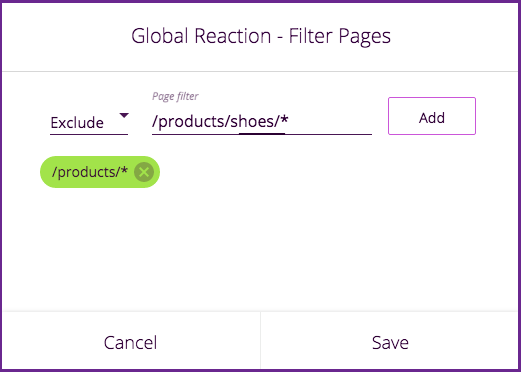Click the green chip's circular X button
The height and width of the screenshot is (372, 521).
tap(144, 172)
